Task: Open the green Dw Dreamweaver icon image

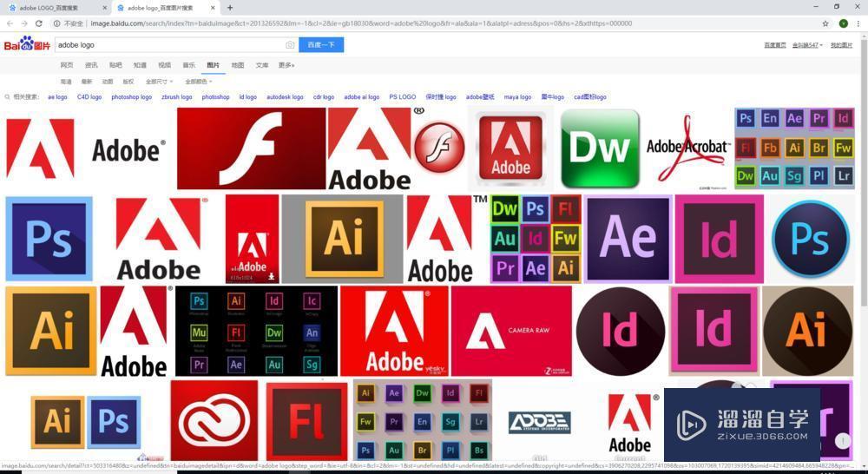Action: 600,148
